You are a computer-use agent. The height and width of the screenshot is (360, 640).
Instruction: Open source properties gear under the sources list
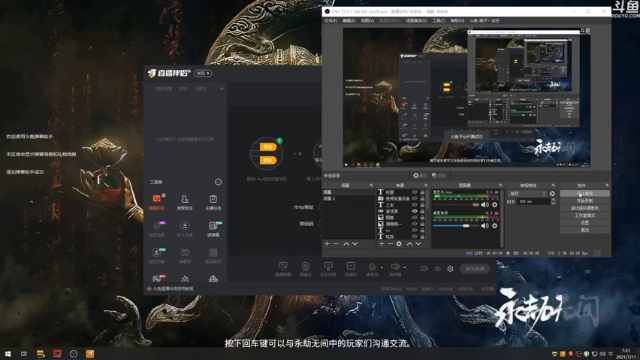point(399,244)
